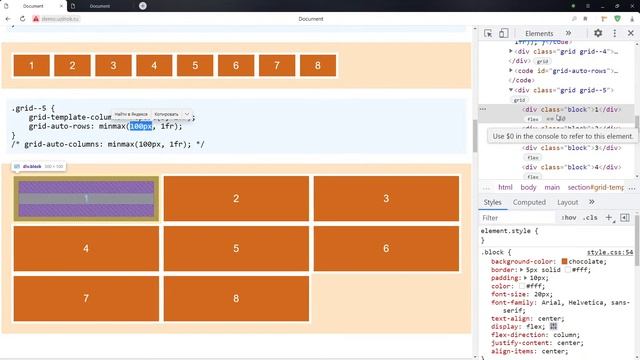Click orange block 8 in the large grid

(x=236, y=298)
